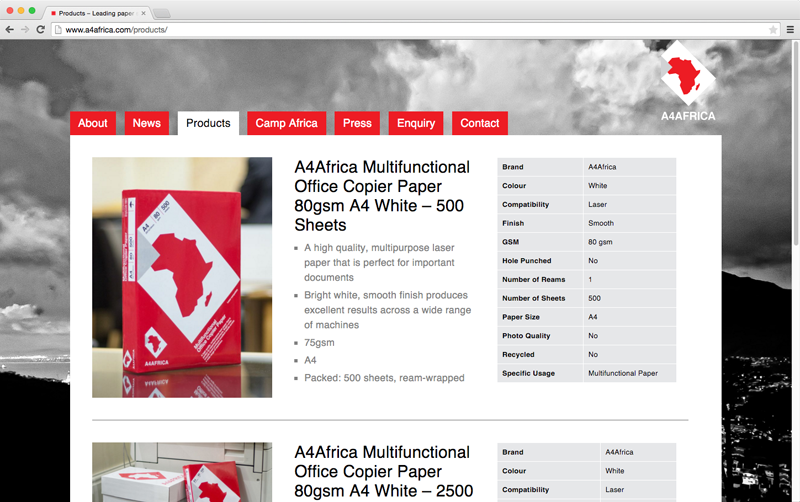Image resolution: width=800 pixels, height=502 pixels.
Task: Select the 'Packed: 500 sheets, ream-wrapped' text
Action: (384, 378)
